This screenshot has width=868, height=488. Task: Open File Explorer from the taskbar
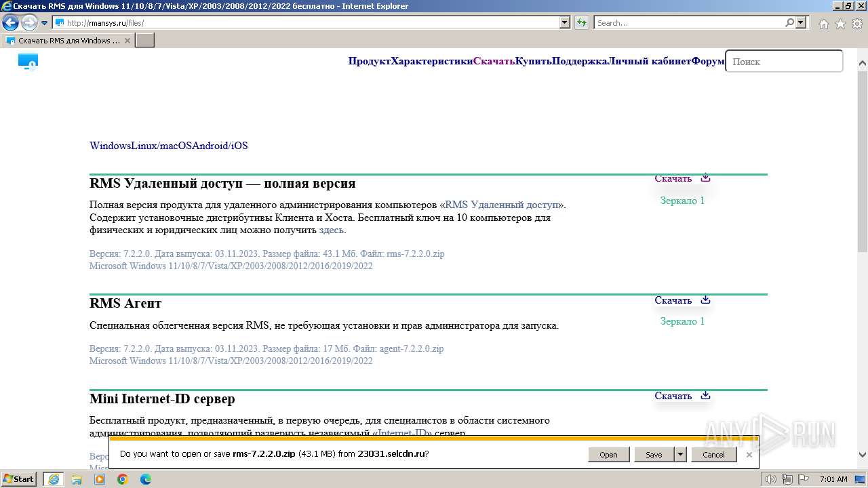[77, 479]
